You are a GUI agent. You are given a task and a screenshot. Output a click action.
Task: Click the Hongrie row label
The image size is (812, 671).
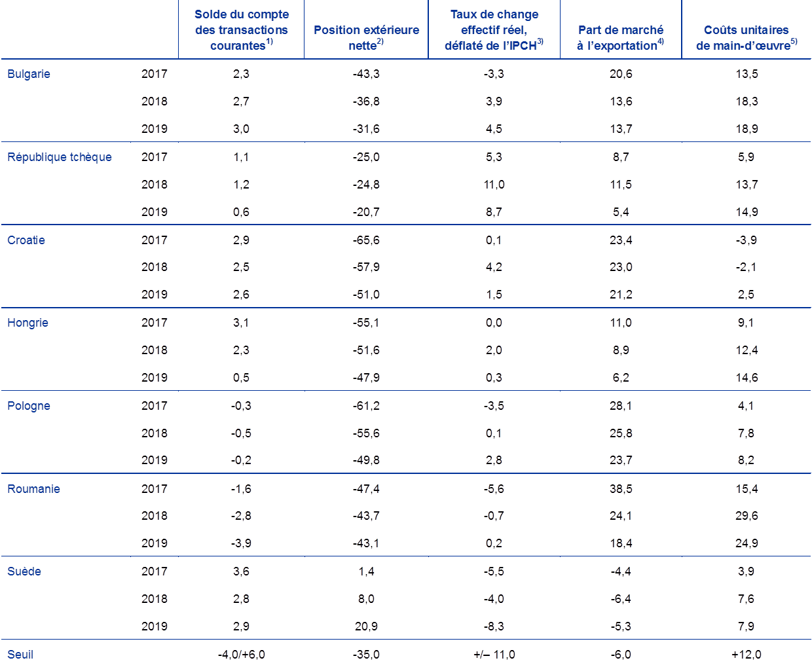click(x=28, y=323)
